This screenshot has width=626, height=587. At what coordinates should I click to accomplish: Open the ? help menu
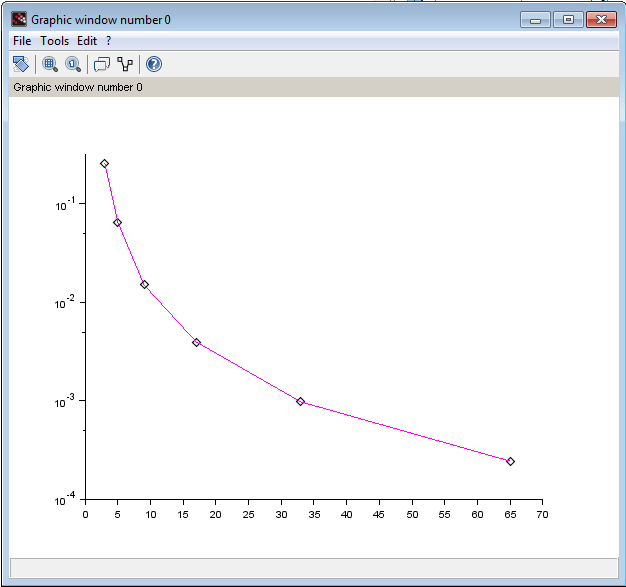point(109,41)
